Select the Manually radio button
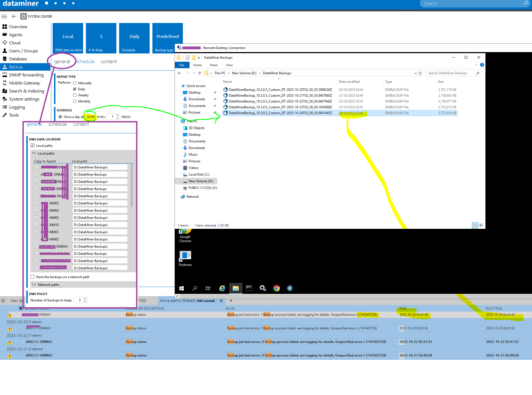 [75, 83]
